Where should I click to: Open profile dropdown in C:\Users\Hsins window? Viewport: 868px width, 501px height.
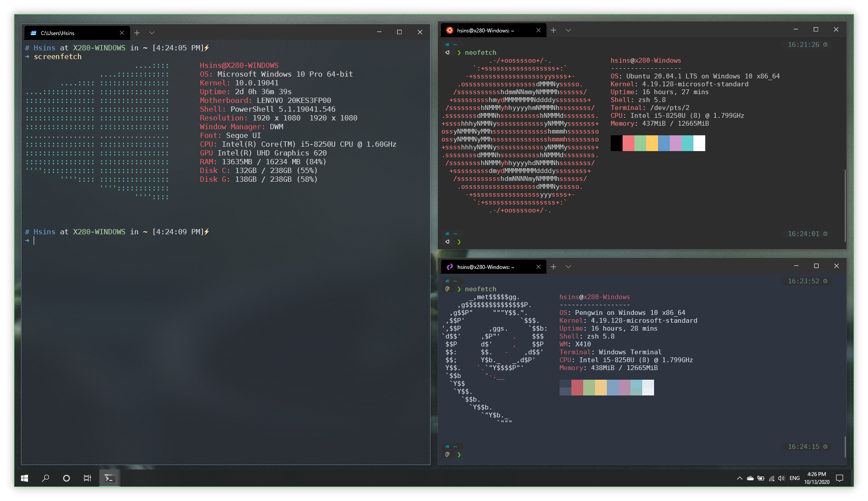(x=152, y=33)
